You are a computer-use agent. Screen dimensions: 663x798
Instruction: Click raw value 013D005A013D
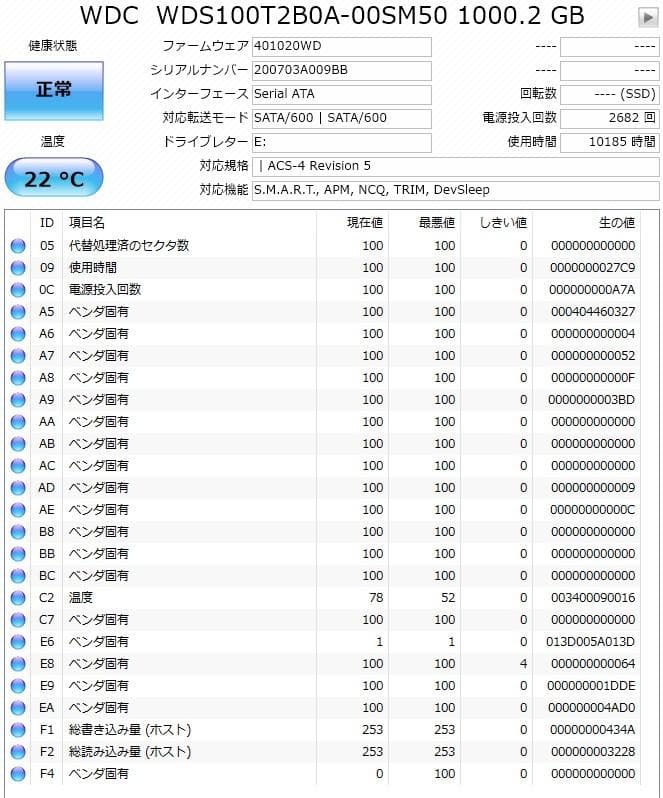pyautogui.click(x=591, y=642)
